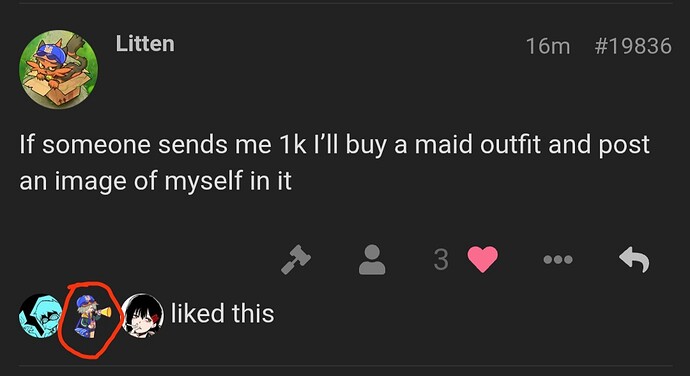View the cyan glasses liker avatar
Image resolution: width=690 pixels, height=376 pixels.
(40, 316)
